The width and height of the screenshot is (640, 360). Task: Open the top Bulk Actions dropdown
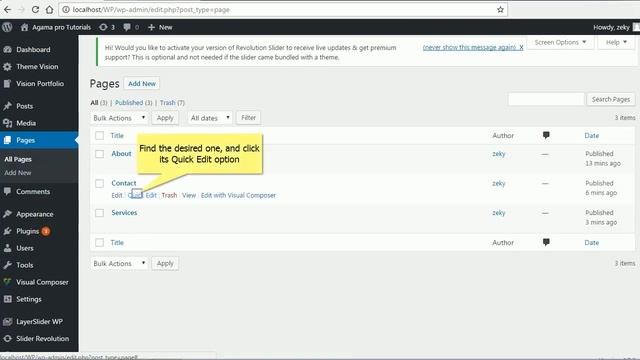coord(119,118)
